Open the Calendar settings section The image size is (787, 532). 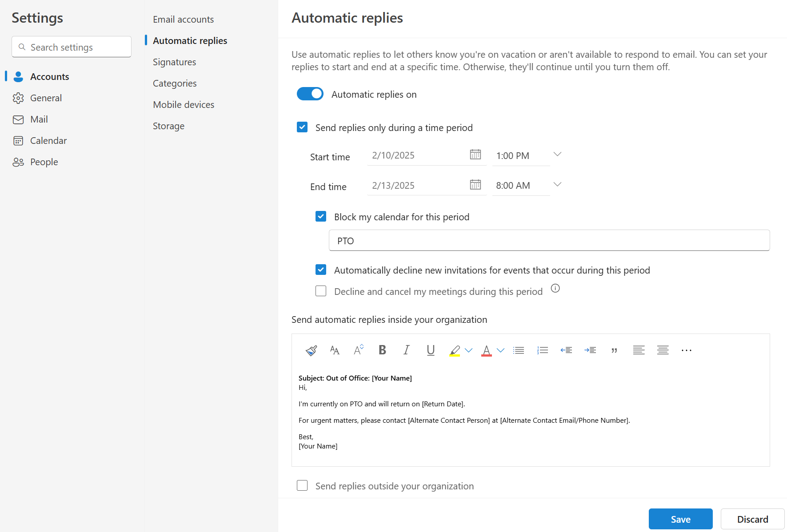pos(48,140)
